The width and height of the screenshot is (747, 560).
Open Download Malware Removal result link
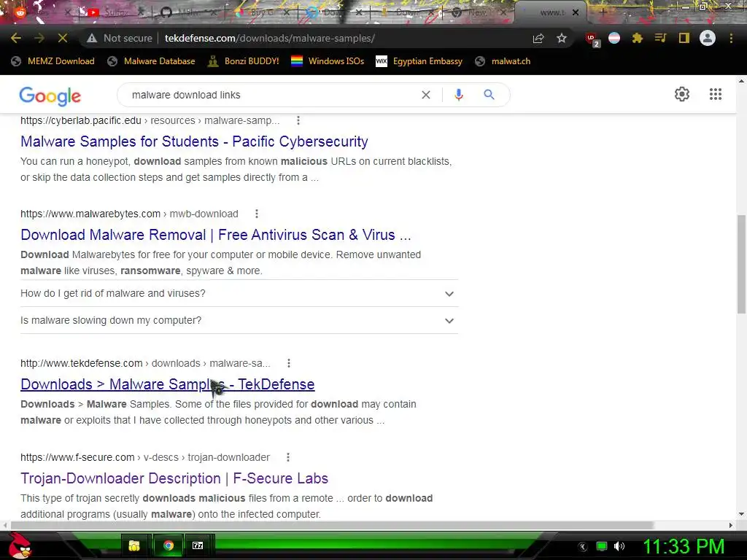click(x=216, y=235)
